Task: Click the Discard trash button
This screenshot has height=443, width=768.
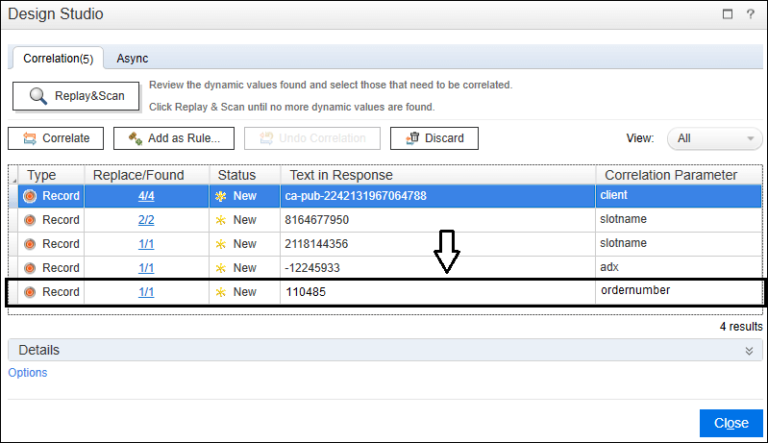Action: click(x=434, y=138)
